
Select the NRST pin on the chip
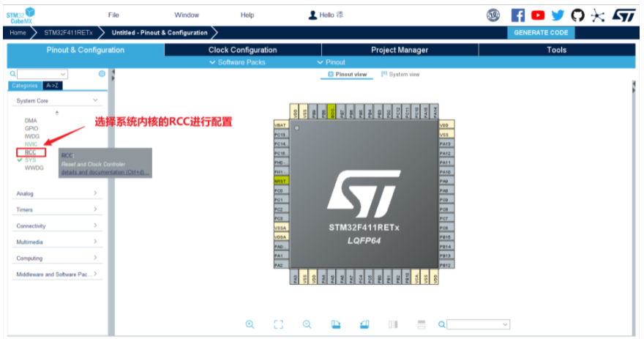pyautogui.click(x=281, y=181)
